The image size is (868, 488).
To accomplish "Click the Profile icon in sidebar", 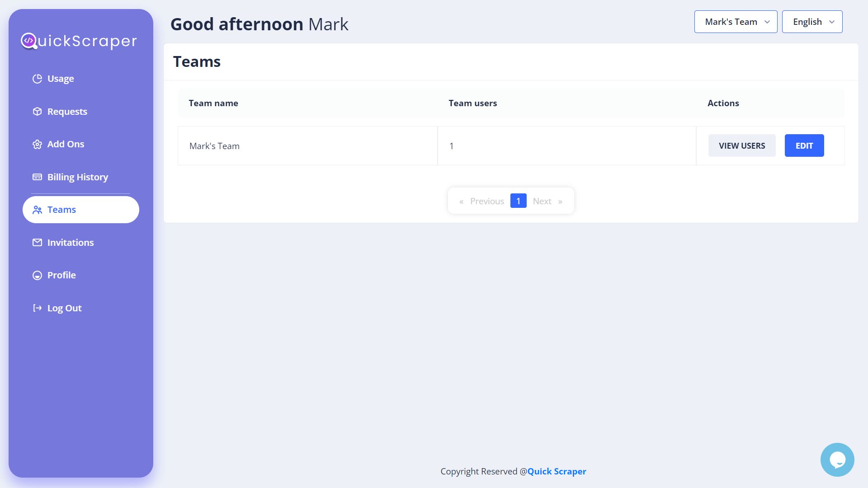I will point(38,275).
